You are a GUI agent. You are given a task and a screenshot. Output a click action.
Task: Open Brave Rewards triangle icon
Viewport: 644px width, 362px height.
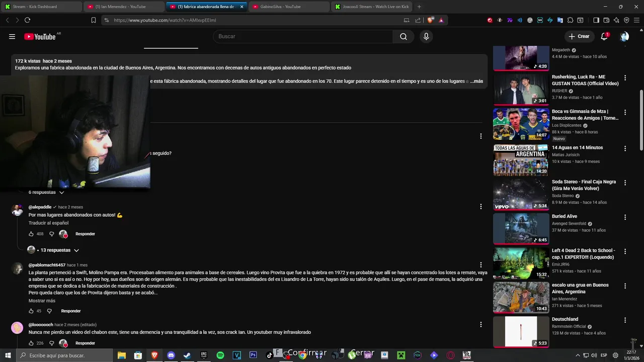click(x=441, y=20)
